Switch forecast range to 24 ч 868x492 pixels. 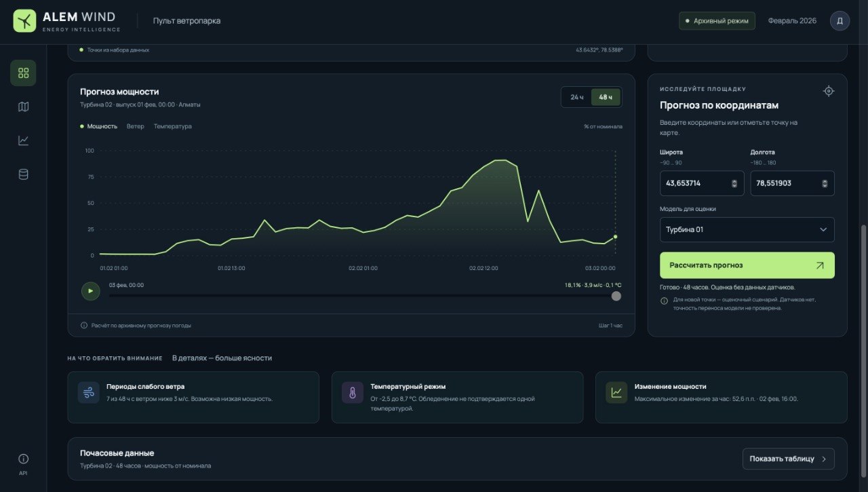(x=577, y=97)
